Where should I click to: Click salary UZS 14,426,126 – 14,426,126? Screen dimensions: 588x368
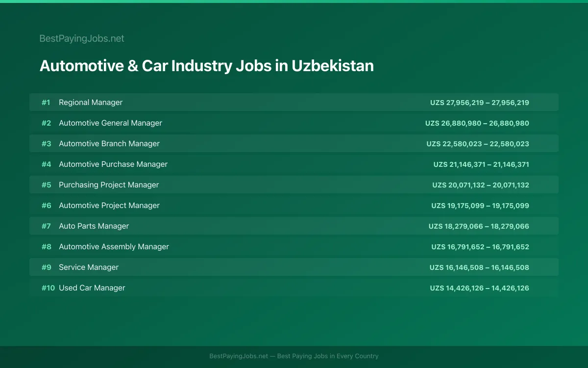[480, 288]
